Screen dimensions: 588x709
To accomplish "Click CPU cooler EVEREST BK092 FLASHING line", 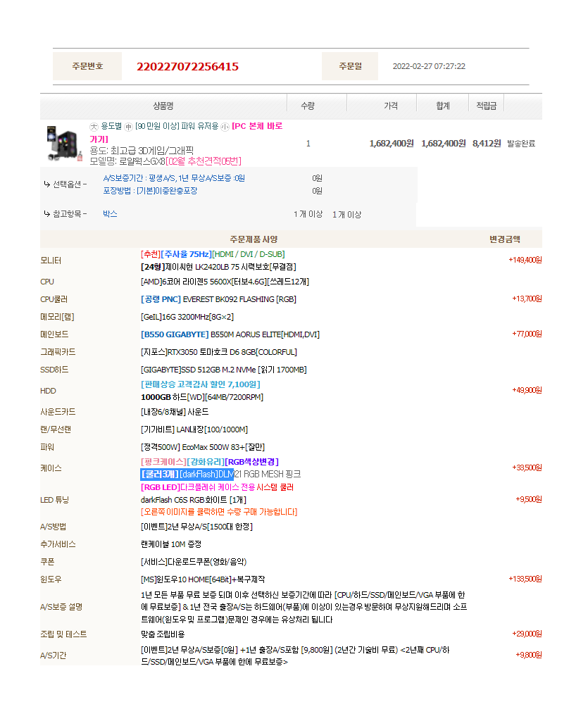I will click(218, 299).
